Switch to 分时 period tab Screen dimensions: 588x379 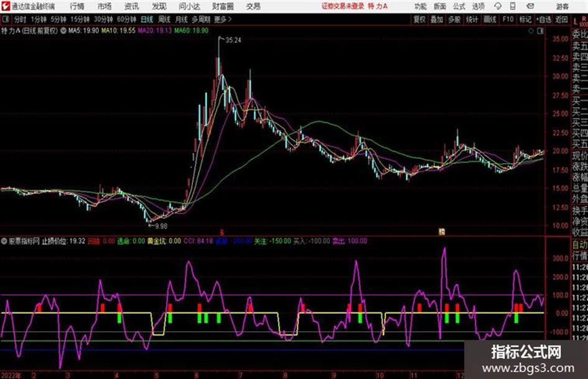pos(21,19)
